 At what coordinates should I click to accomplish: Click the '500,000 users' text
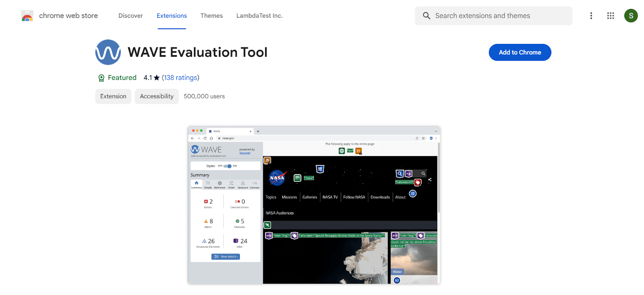[x=204, y=96]
